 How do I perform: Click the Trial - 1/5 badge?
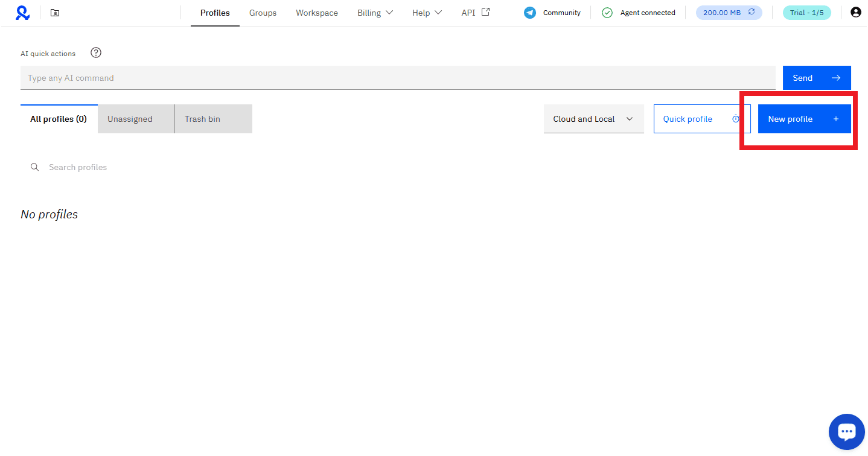[x=807, y=12]
